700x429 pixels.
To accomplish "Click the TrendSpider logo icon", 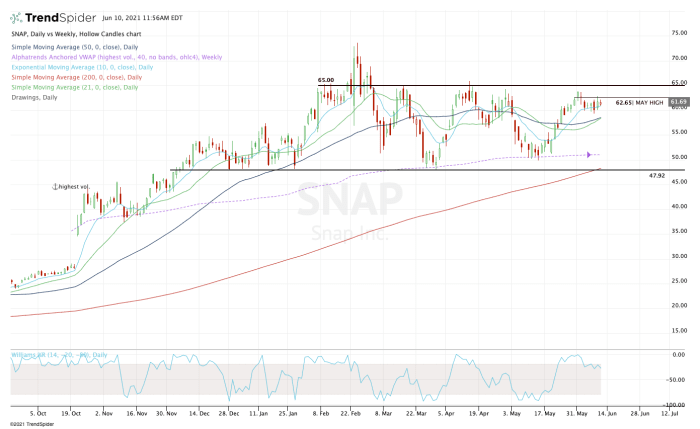I will click(x=16, y=18).
